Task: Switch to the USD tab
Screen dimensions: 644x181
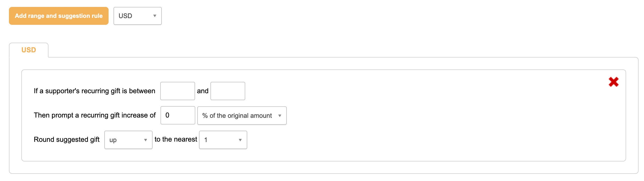Action: click(29, 50)
